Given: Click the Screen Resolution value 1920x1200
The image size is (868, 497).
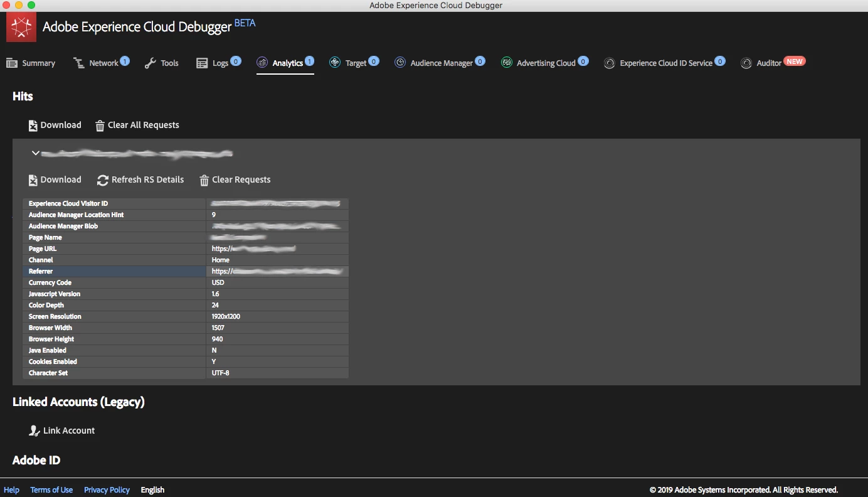Looking at the screenshot, I should click(x=226, y=317).
